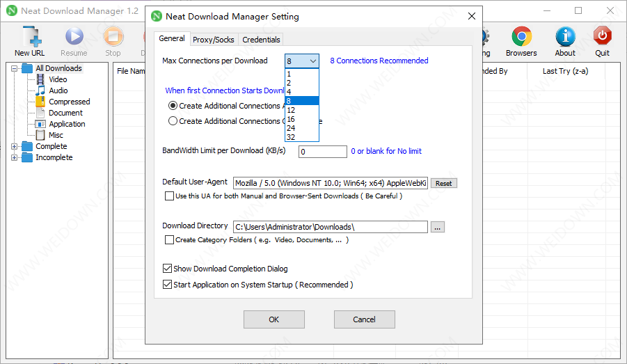Click '0 or blank for No limit' text
The image size is (627, 364).
386,151
